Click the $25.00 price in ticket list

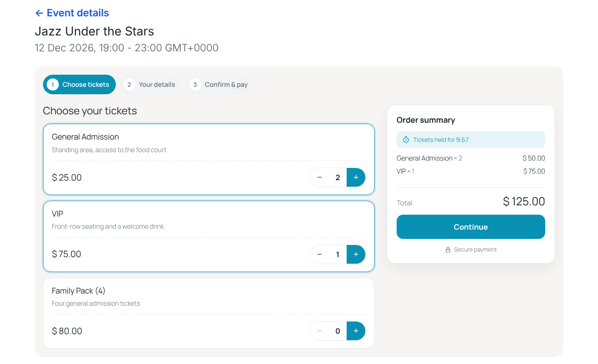click(x=67, y=177)
